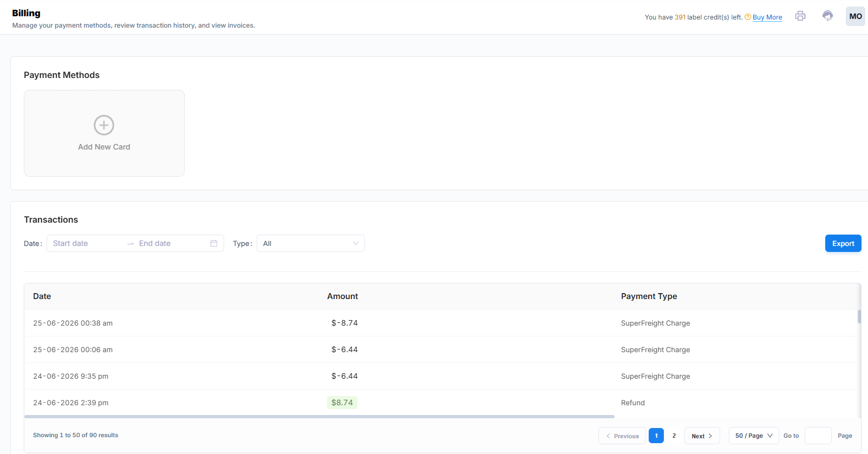Viewport: 868px width, 454px height.
Task: Open support headset icon
Action: (827, 16)
